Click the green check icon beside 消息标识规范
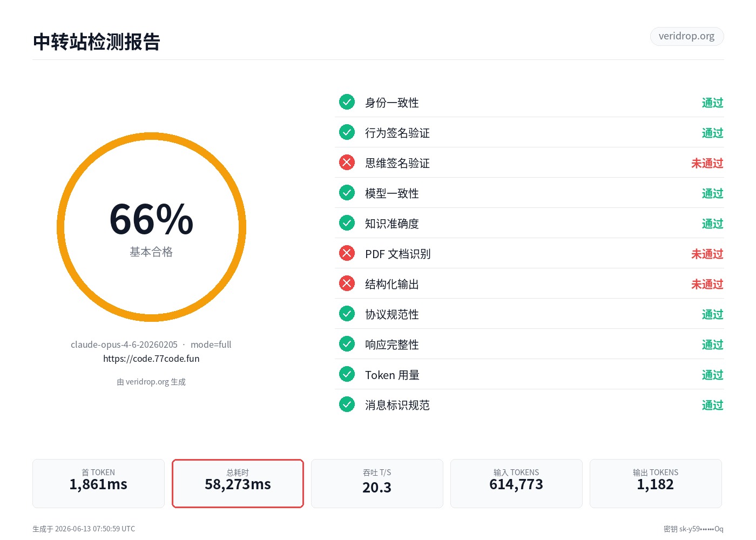This screenshot has width=756, height=540. (x=347, y=404)
